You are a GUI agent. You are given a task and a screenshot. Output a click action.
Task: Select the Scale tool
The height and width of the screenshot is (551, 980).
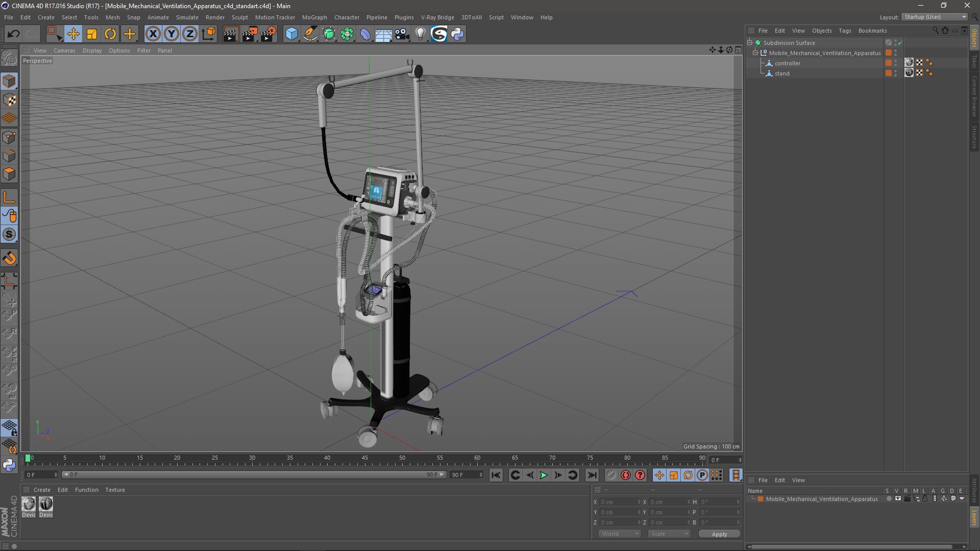[92, 34]
